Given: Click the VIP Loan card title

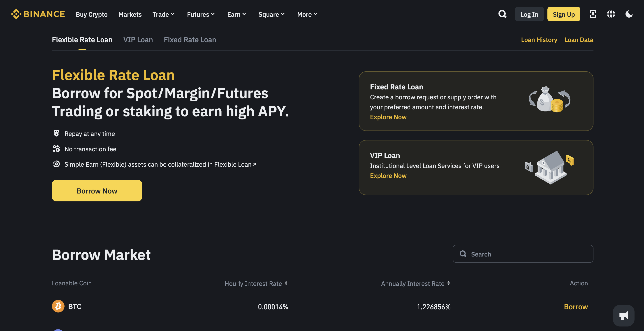Looking at the screenshot, I should point(385,155).
